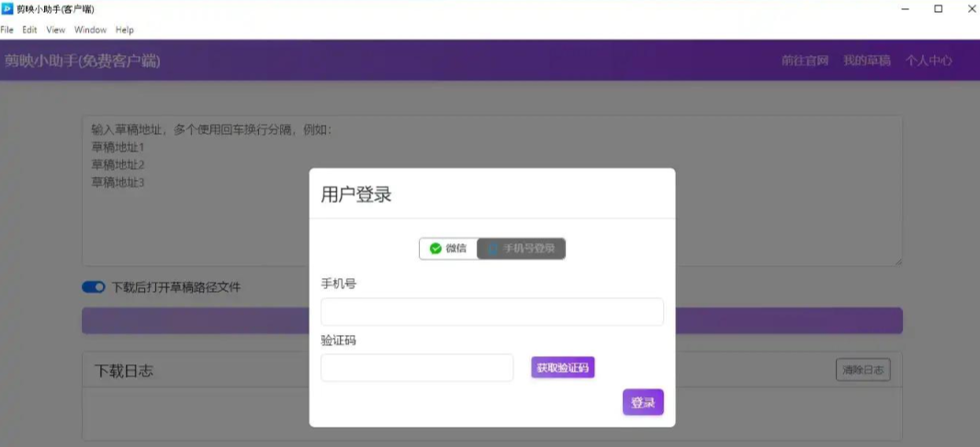This screenshot has height=447, width=980.
Task: Click the 下载日志 heading
Action: [x=124, y=371]
